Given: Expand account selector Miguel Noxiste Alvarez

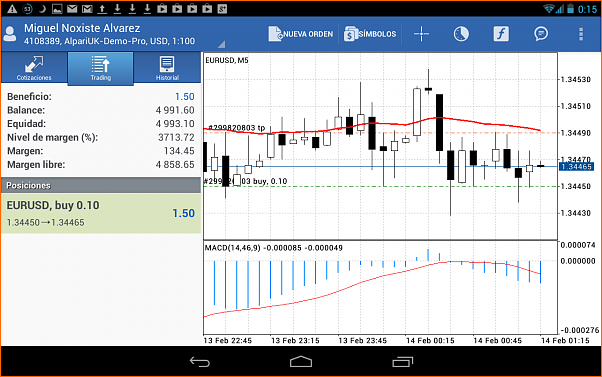Looking at the screenshot, I should (x=114, y=34).
